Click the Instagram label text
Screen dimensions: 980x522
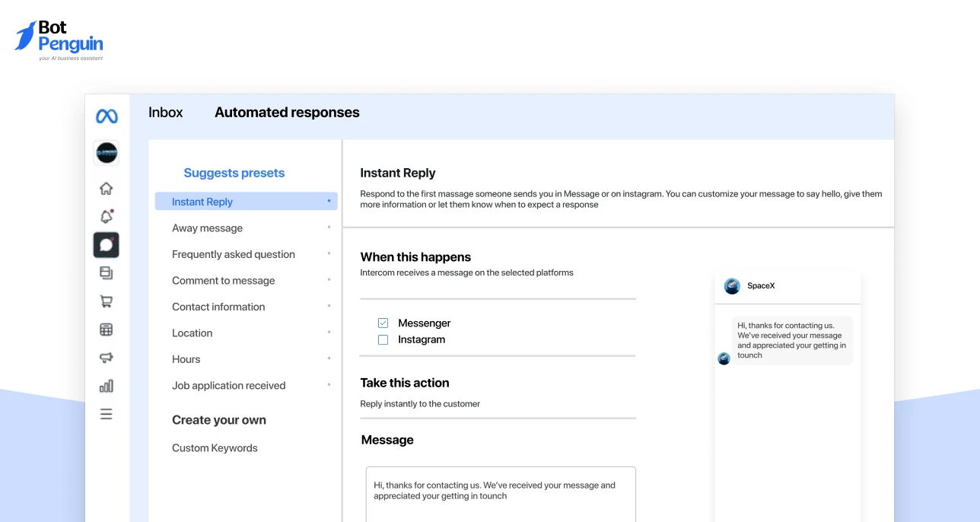pos(422,340)
